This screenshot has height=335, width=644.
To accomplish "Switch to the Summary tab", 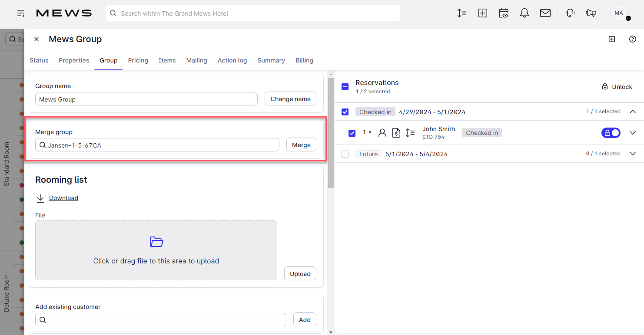I will 271,60.
